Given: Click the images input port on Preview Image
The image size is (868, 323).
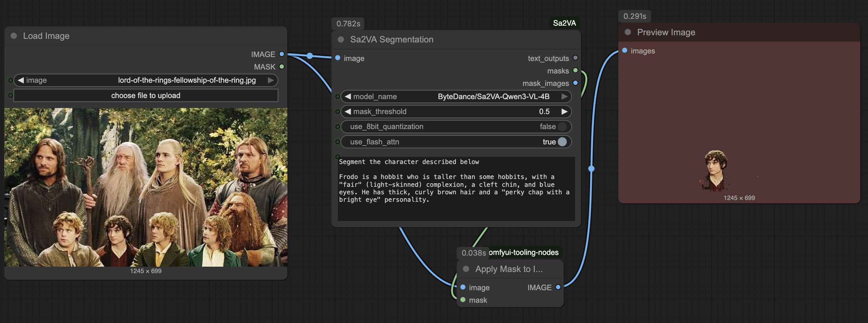Looking at the screenshot, I should (625, 50).
